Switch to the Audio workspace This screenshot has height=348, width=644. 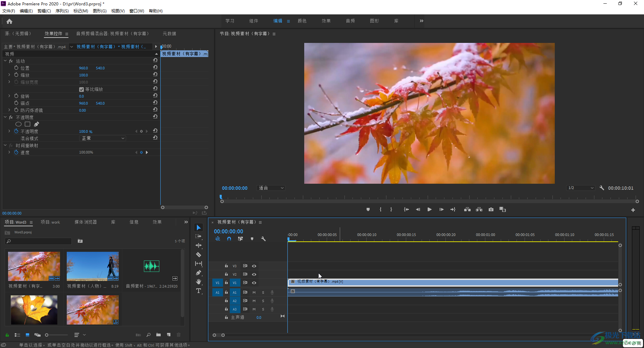(350, 21)
